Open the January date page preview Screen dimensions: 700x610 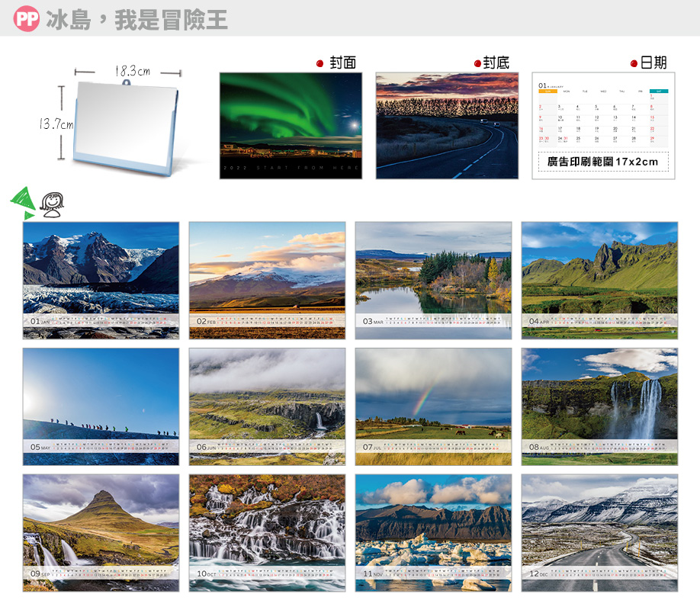pos(603,114)
